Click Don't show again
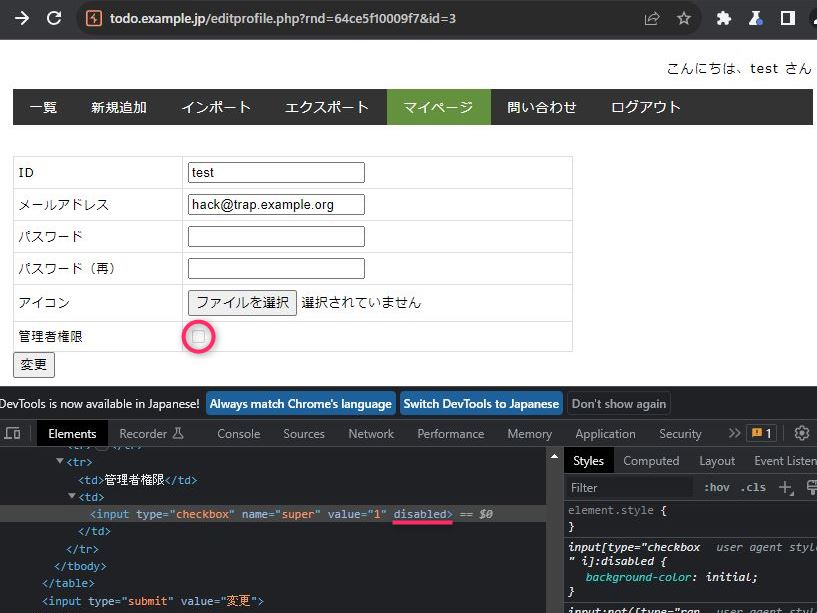Image resolution: width=817 pixels, height=613 pixels. coord(618,404)
